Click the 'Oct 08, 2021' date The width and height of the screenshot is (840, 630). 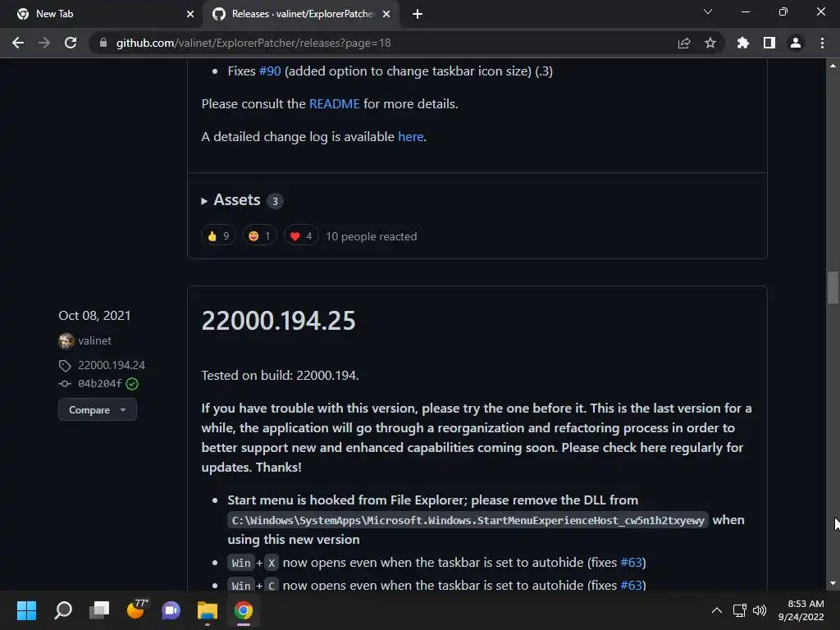coord(94,316)
